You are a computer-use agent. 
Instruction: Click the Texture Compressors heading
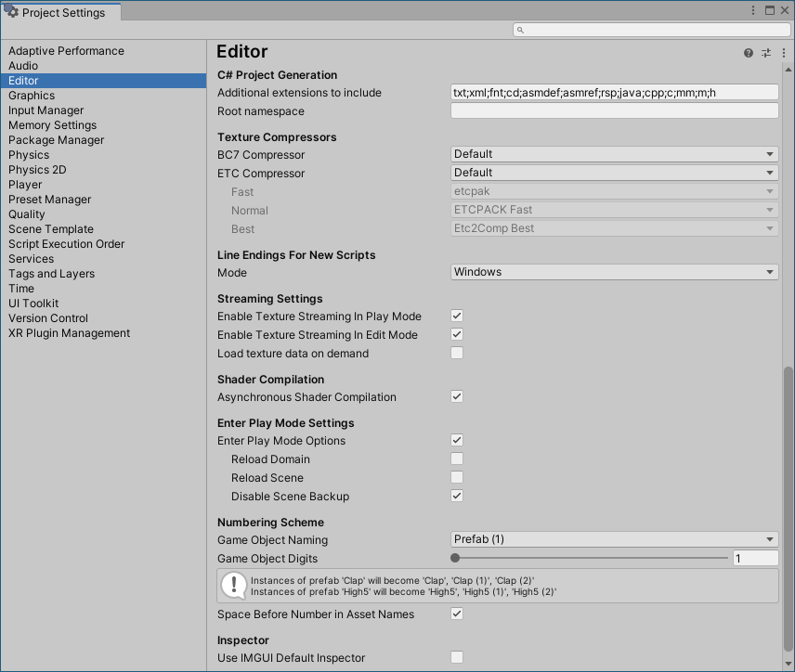click(x=277, y=137)
